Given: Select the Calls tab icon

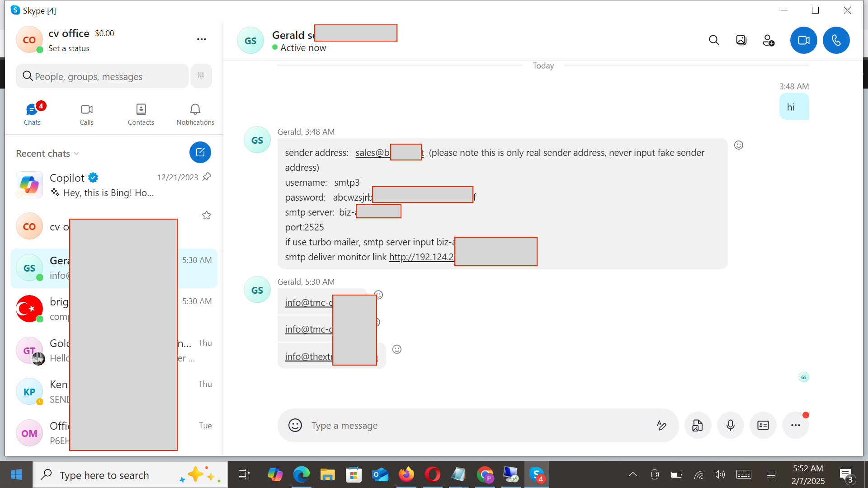Looking at the screenshot, I should tap(86, 113).
